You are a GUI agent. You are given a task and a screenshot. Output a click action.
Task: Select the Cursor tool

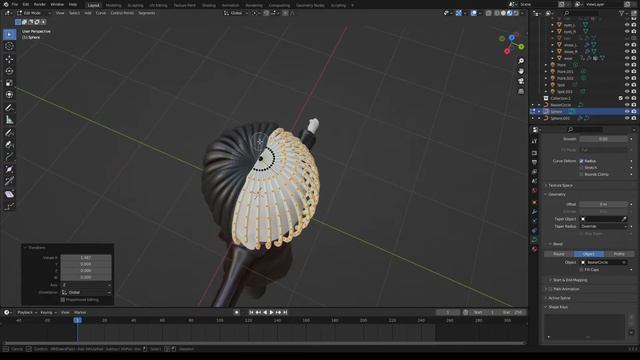[x=9, y=46]
